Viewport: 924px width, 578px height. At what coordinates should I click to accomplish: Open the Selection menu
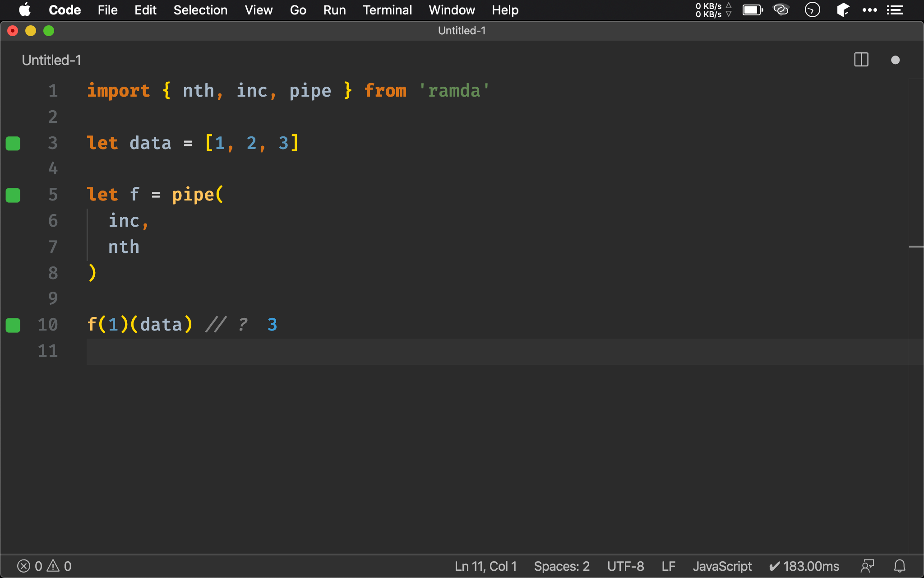tap(200, 10)
